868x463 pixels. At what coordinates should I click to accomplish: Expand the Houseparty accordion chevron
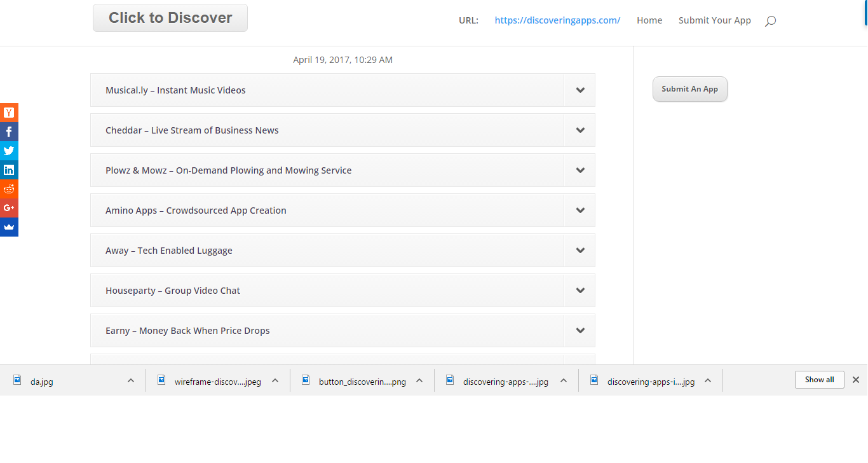click(x=580, y=291)
